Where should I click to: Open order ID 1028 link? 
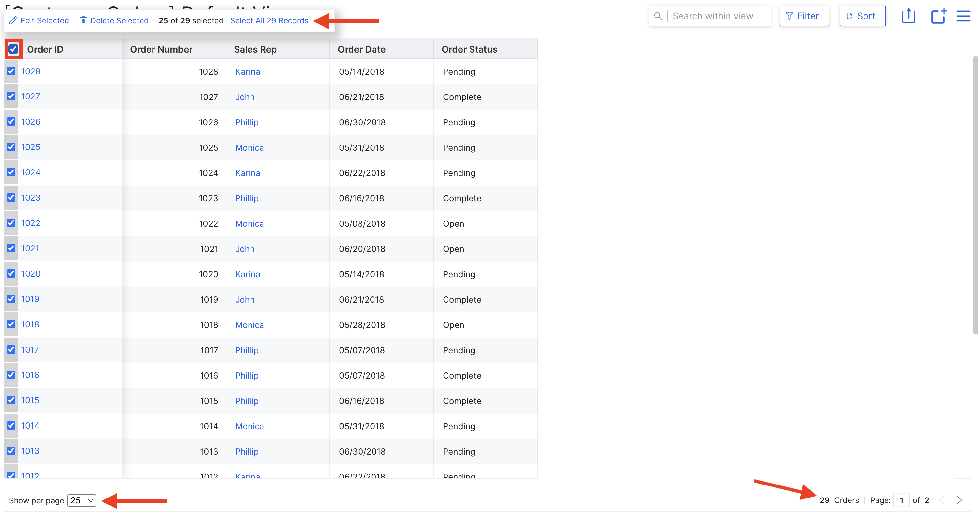pos(31,71)
